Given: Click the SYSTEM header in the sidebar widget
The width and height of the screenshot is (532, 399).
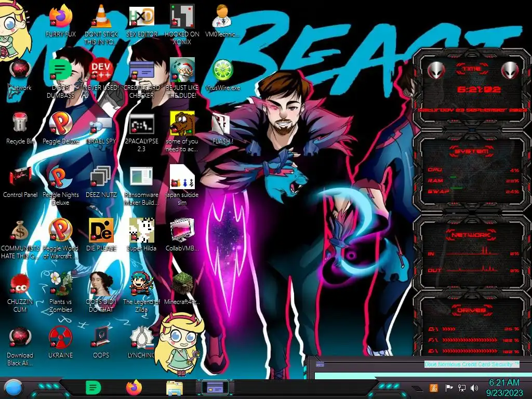Looking at the screenshot, I should click(472, 151).
